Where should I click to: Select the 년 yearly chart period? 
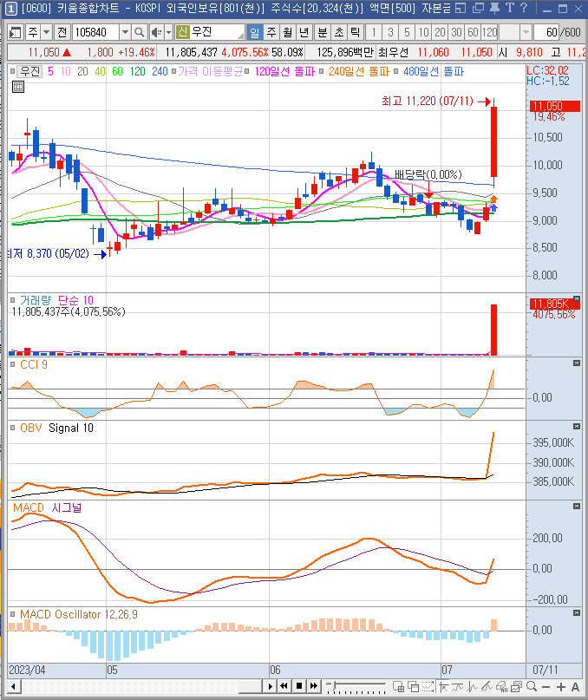304,32
